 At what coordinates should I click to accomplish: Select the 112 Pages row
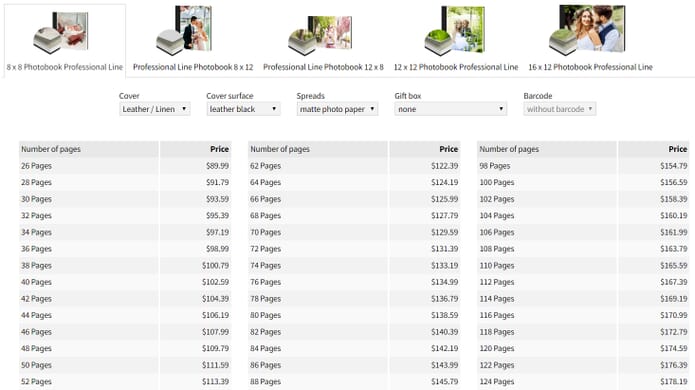pos(583,282)
